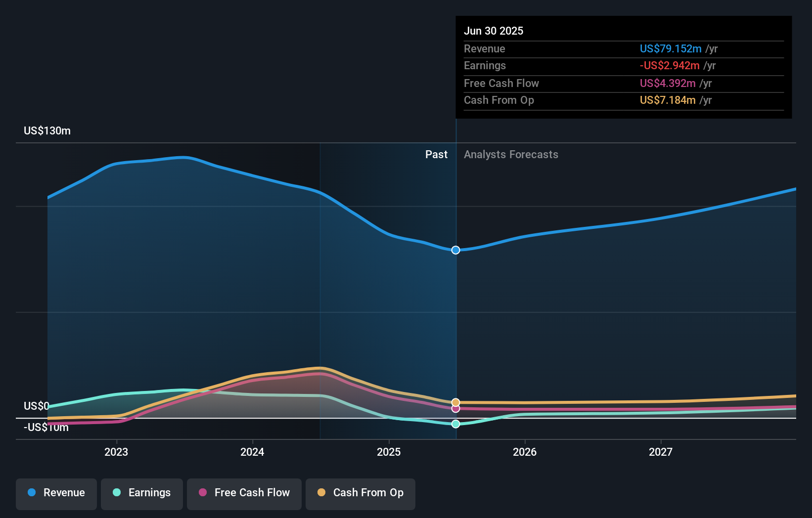Click the orange Cash From Op legend dot
Viewport: 812px width, 518px height.
(321, 493)
